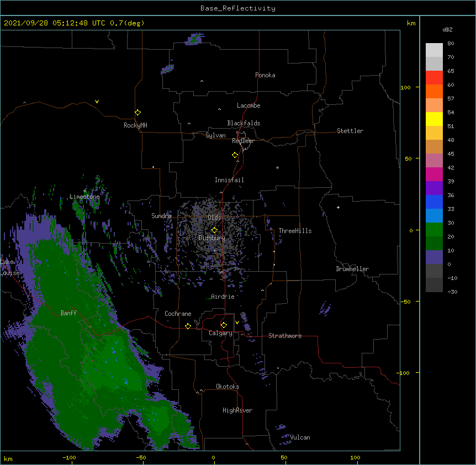Click the red 60-65 dBZ legend swatch
476x465 pixels.
point(434,78)
